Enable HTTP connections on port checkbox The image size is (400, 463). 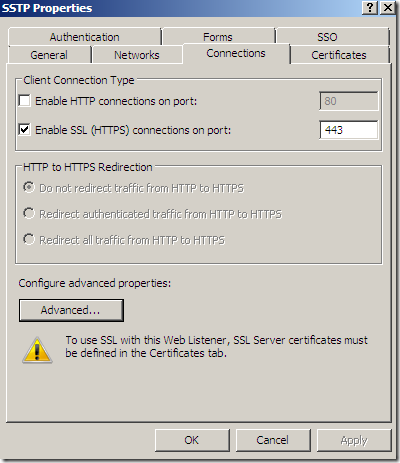tap(24, 101)
